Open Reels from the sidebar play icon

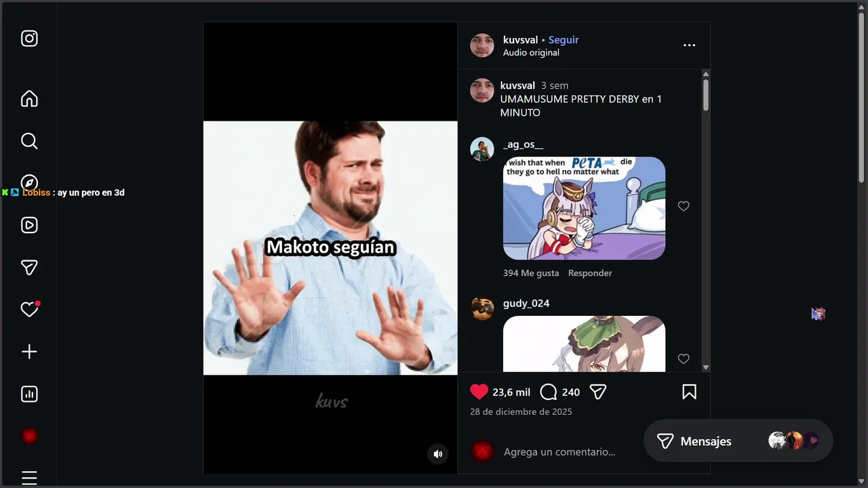point(29,225)
